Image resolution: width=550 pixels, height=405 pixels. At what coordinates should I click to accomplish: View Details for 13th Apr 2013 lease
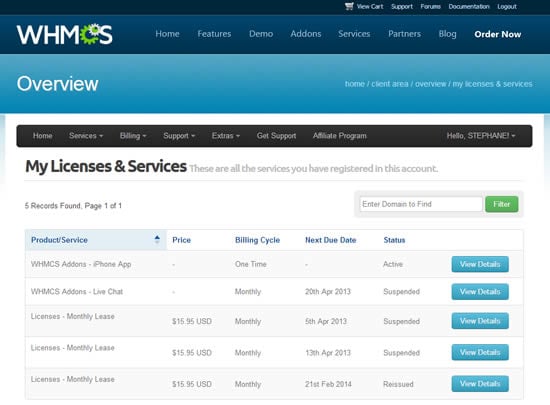click(x=480, y=352)
